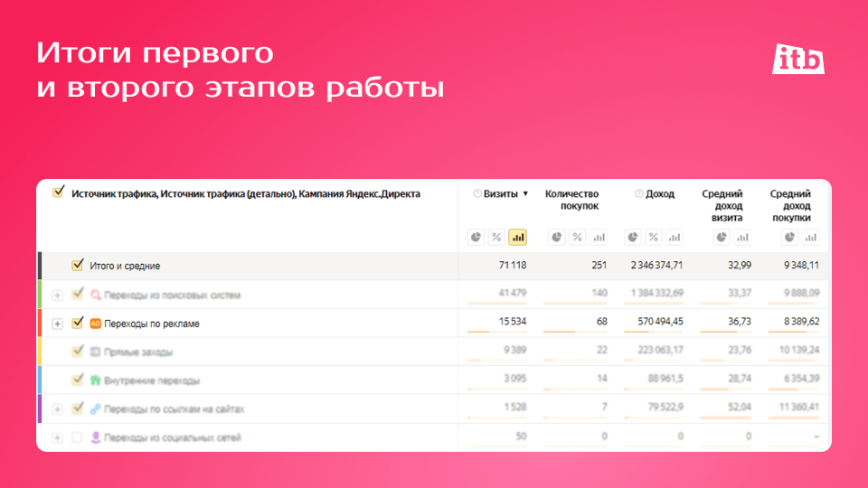Image resolution: width=868 pixels, height=488 pixels.
Task: Select bar chart icon under Средний доход визита
Action: click(x=742, y=238)
